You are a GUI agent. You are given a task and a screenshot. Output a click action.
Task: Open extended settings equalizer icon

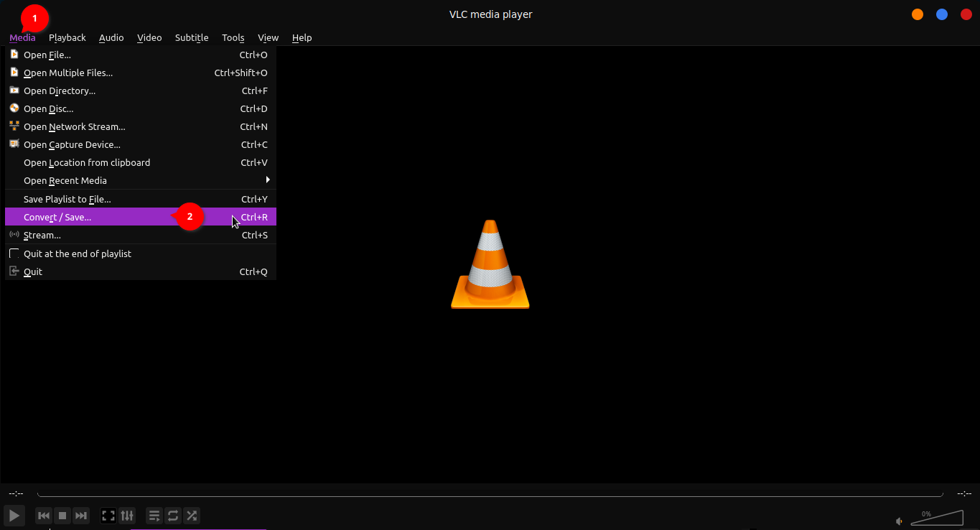point(127,516)
